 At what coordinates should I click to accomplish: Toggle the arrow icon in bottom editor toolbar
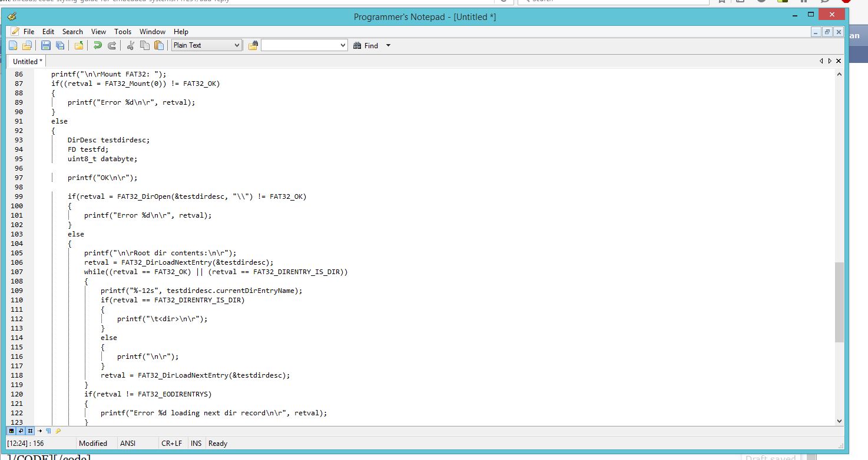coord(39,431)
